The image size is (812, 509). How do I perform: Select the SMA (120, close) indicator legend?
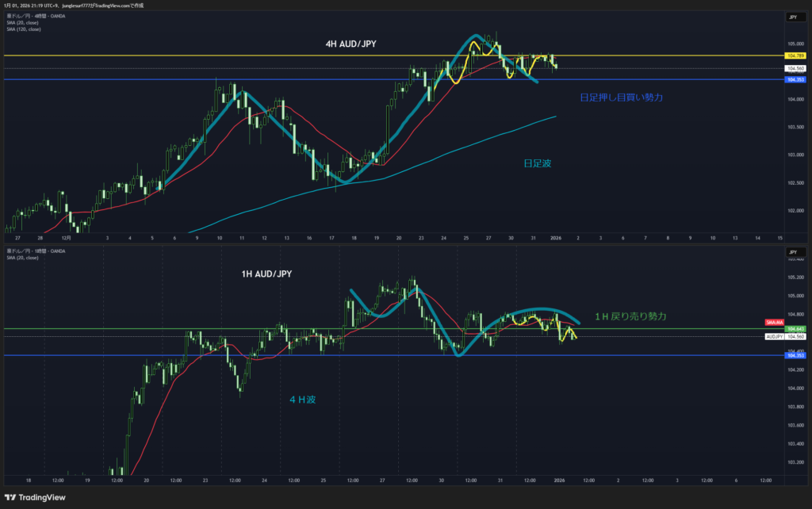point(22,29)
